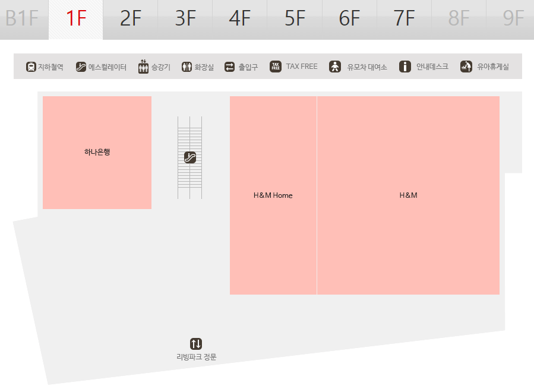The width and height of the screenshot is (534, 392).
Task: Click the stroller rental legend icon
Action: pos(335,67)
